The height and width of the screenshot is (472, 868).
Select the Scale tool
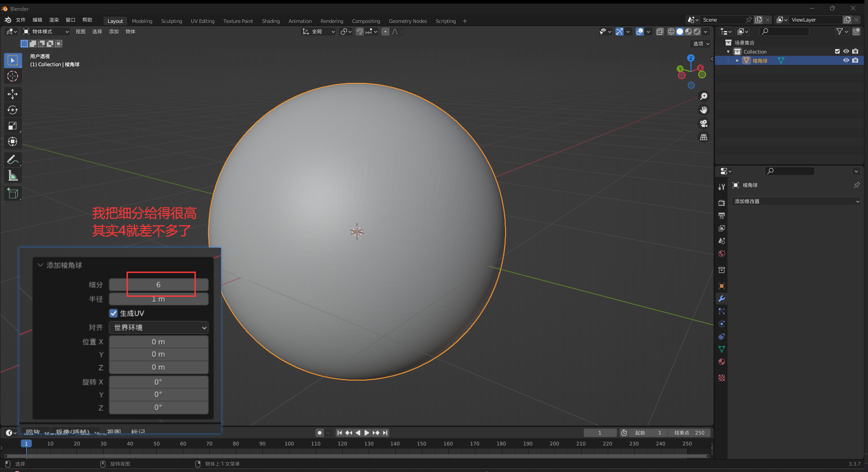[13, 126]
